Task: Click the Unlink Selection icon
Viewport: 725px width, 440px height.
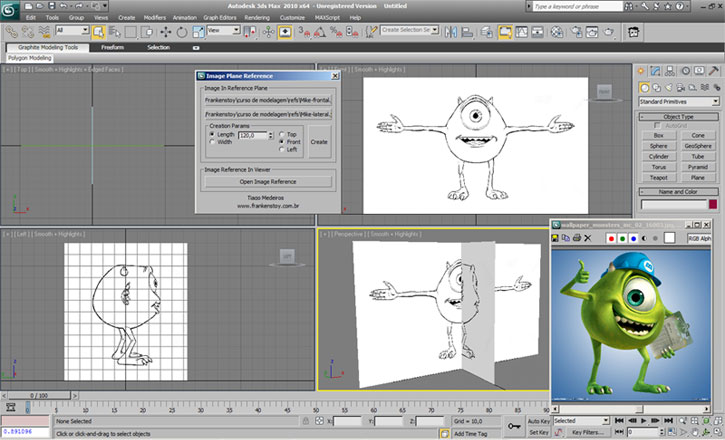Action: (28, 32)
